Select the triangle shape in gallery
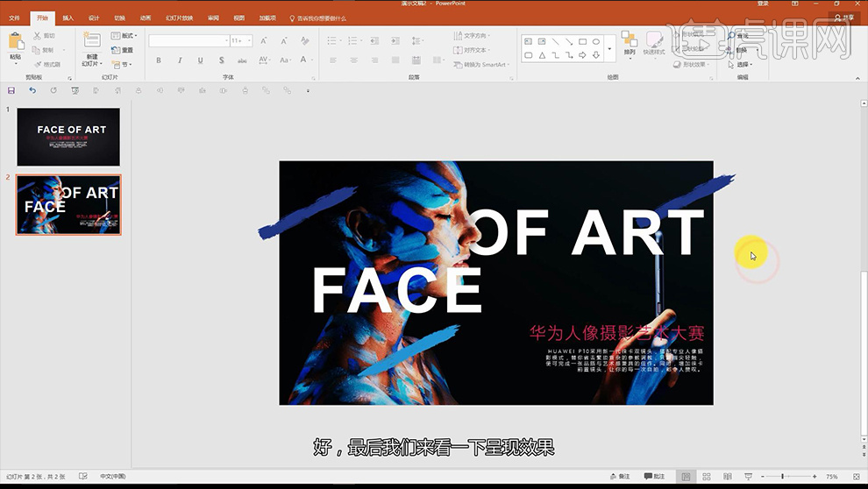Viewport: 868px width, 489px height. click(x=542, y=54)
